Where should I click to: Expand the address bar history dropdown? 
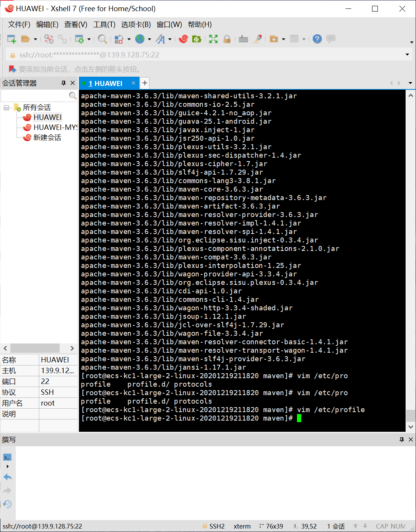click(407, 55)
